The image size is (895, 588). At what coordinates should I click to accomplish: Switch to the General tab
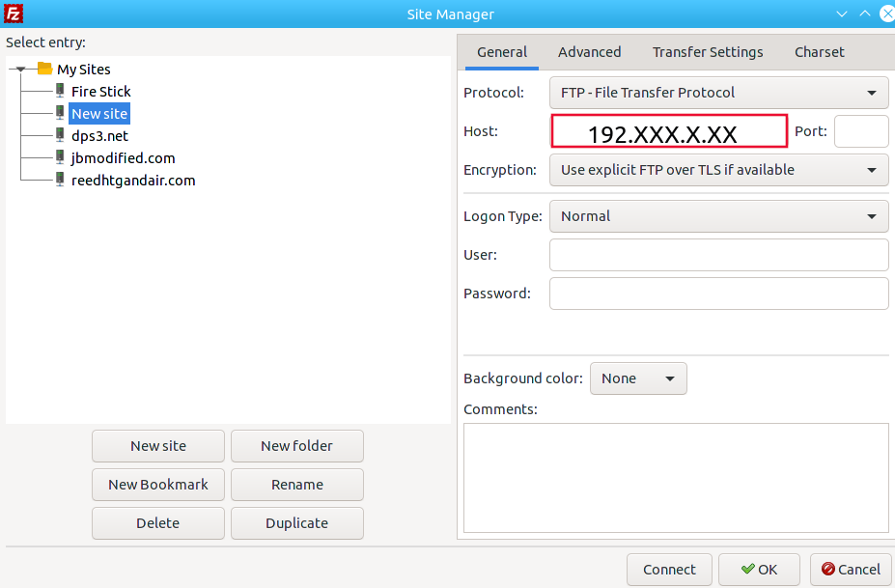point(502,52)
